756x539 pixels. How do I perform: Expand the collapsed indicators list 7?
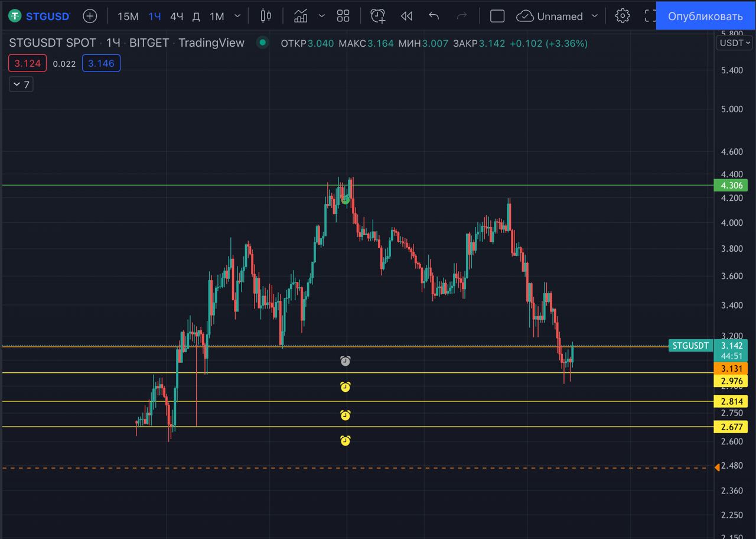coord(21,85)
